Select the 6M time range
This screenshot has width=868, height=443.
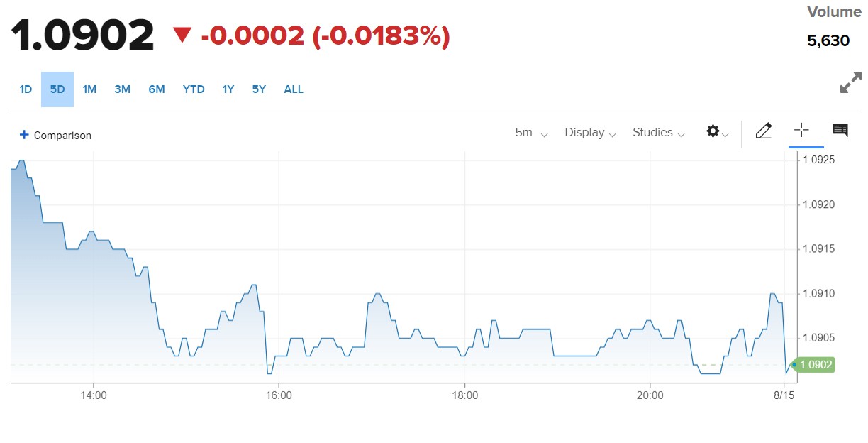157,89
